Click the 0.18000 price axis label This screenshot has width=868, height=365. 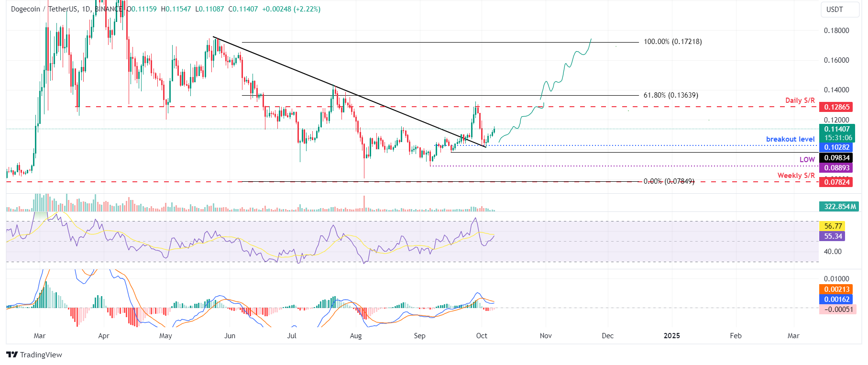tap(836, 31)
